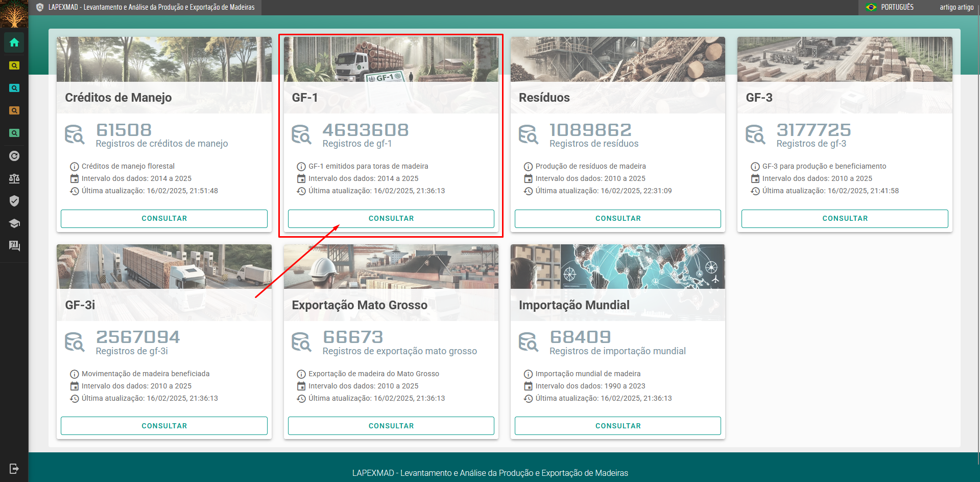The width and height of the screenshot is (980, 482).
Task: Click the question chat icon in sidebar
Action: [x=14, y=246]
